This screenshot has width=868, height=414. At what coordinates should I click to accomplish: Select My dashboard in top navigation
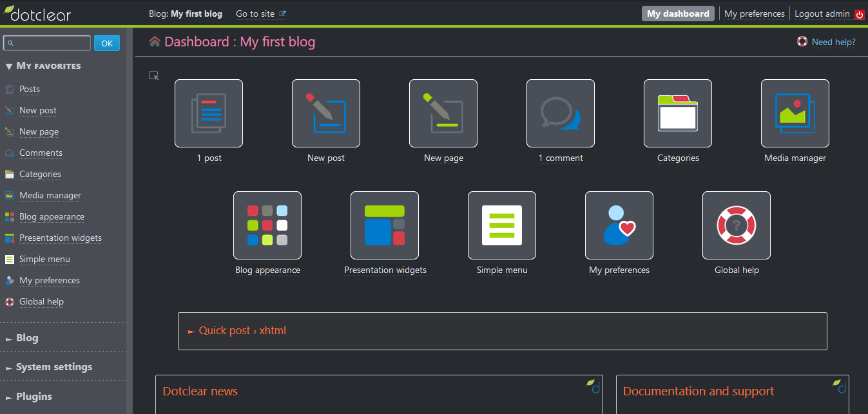678,14
